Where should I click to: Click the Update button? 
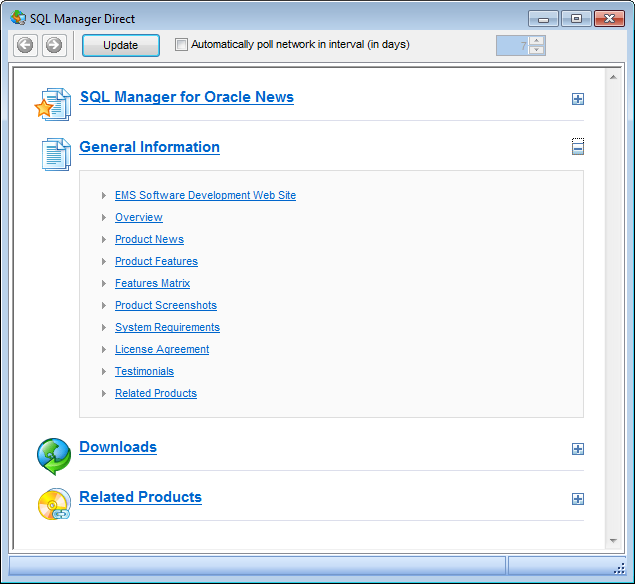pyautogui.click(x=121, y=45)
